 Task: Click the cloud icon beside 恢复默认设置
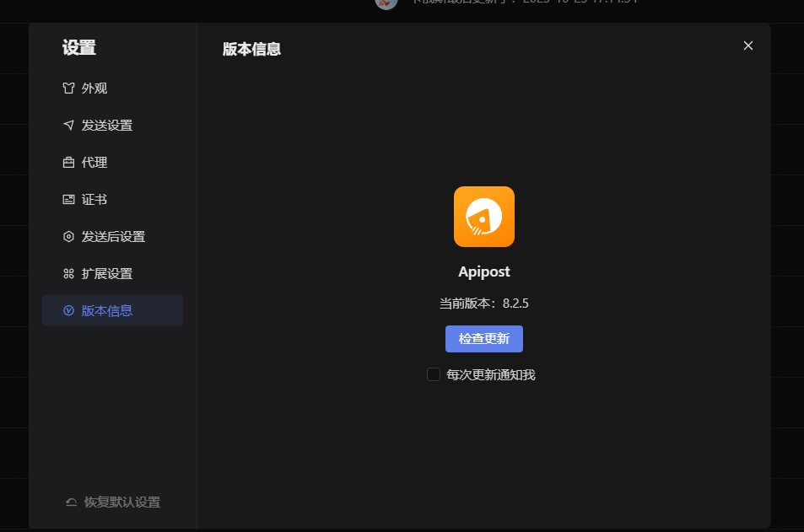click(x=70, y=502)
